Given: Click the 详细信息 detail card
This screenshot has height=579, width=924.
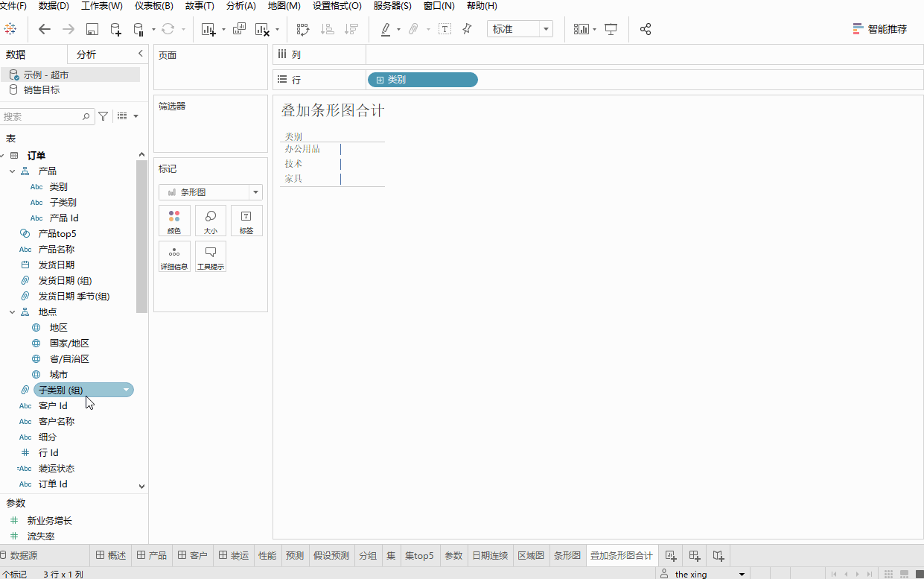Looking at the screenshot, I should coord(174,256).
